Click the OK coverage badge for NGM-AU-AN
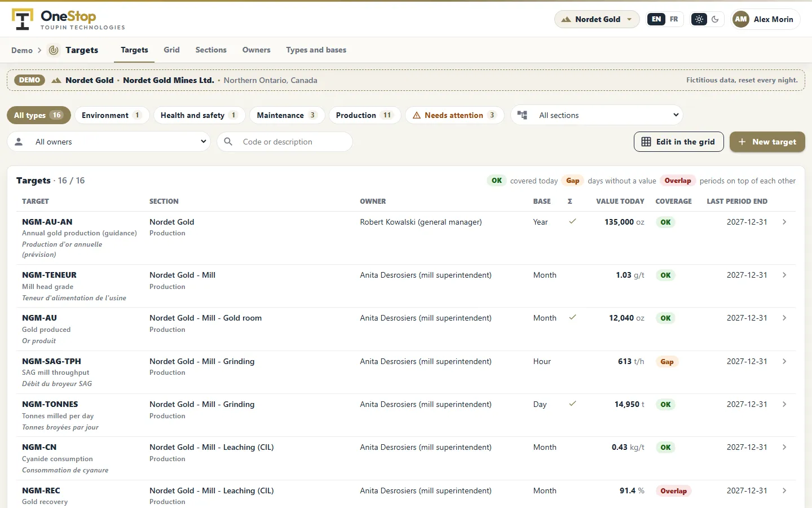812x508 pixels. click(x=665, y=222)
